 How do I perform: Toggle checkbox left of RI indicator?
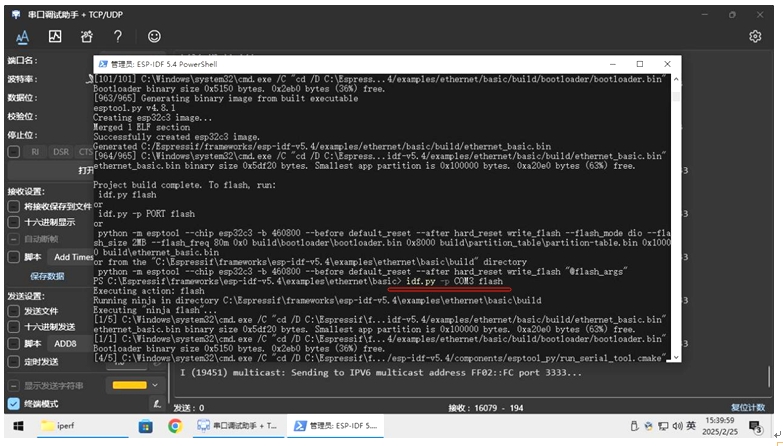(x=14, y=152)
